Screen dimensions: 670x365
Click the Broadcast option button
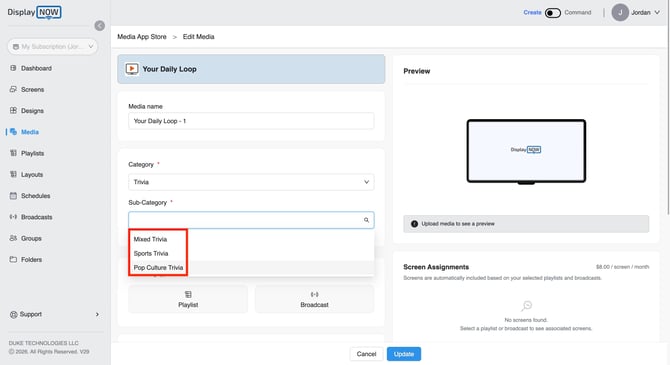pos(314,299)
